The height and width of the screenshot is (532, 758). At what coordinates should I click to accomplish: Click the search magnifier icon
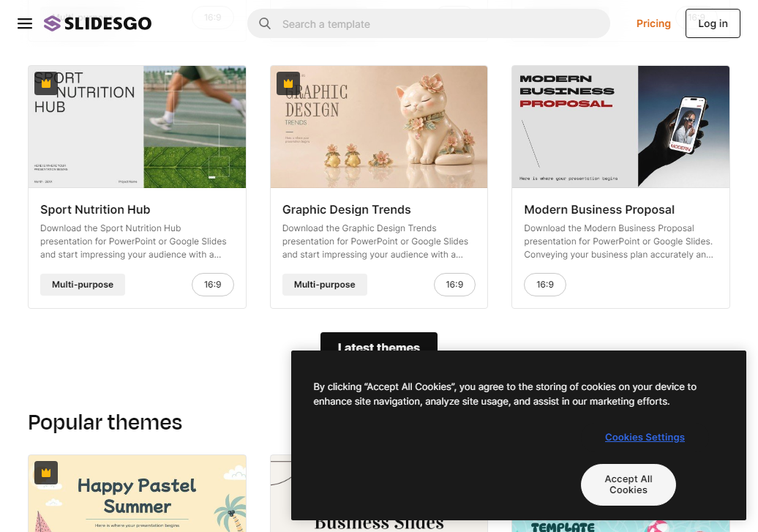[264, 23]
